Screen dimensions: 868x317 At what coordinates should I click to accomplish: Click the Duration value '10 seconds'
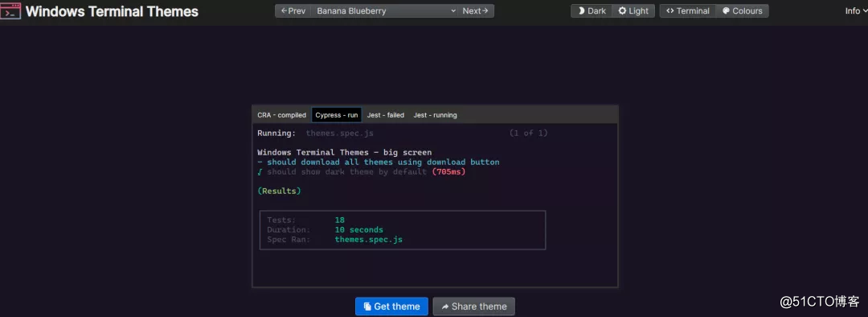(x=358, y=229)
